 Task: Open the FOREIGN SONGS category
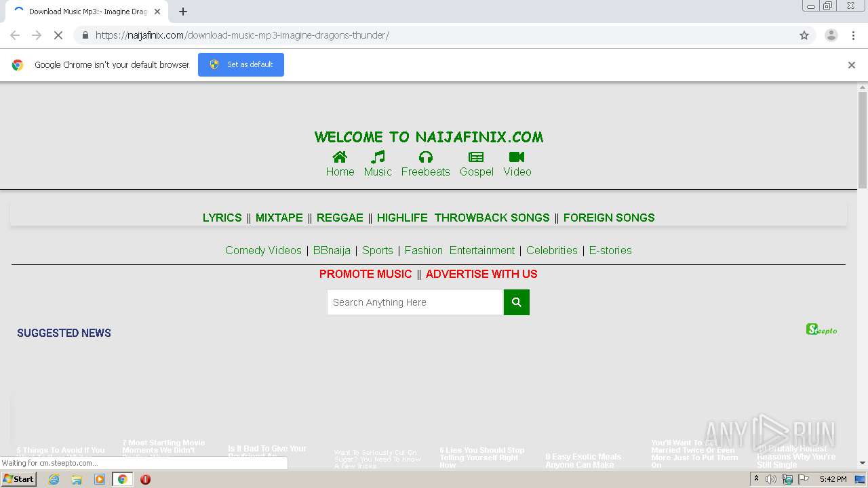coord(609,218)
